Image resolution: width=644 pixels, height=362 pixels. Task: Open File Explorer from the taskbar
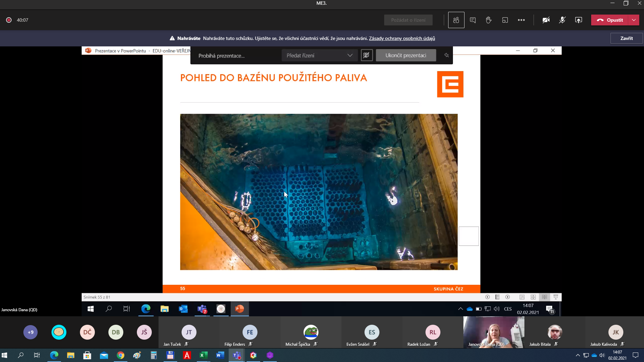click(x=70, y=355)
